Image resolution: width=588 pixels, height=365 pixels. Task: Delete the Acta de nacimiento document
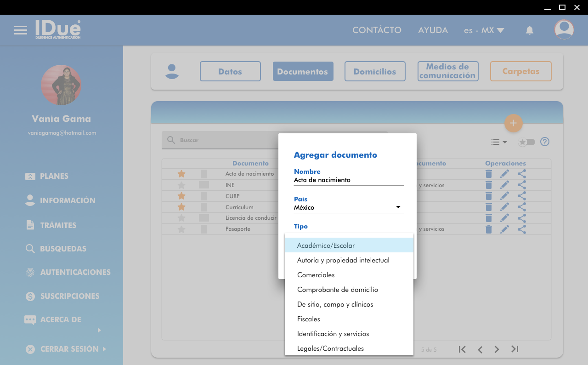(489, 174)
